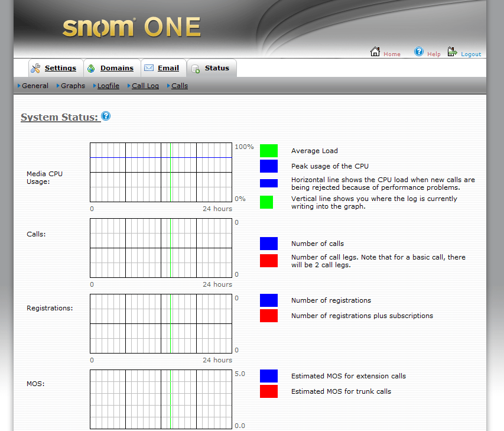This screenshot has width=504, height=431.
Task: Open System Status help icon
Action: pos(106,116)
